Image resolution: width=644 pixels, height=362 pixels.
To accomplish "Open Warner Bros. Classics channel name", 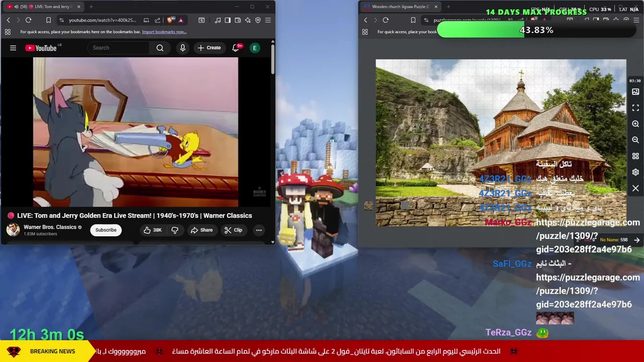I will click(x=50, y=227).
